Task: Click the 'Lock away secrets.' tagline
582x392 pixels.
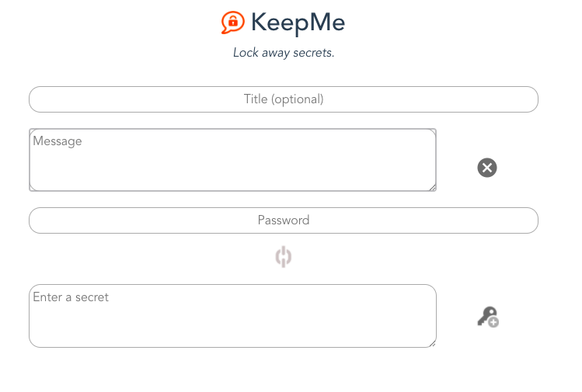Action: point(284,53)
